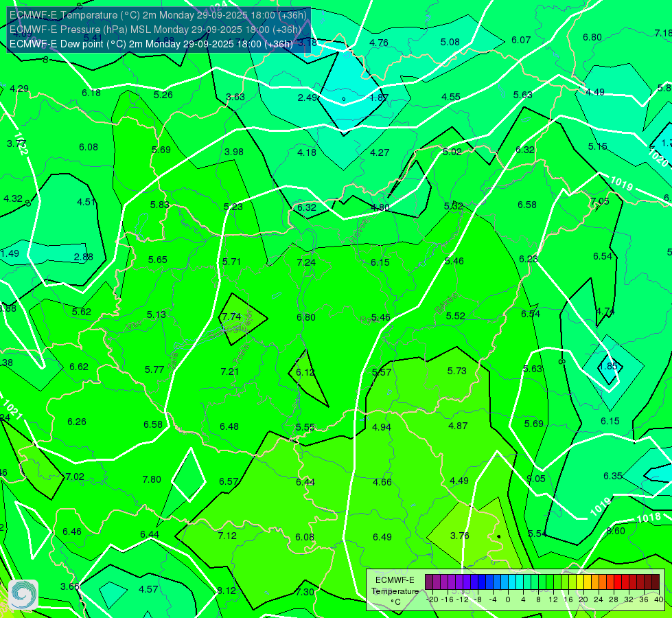Click the dew point value 5.73
Screen dimensions: 672x618
pyautogui.click(x=457, y=371)
